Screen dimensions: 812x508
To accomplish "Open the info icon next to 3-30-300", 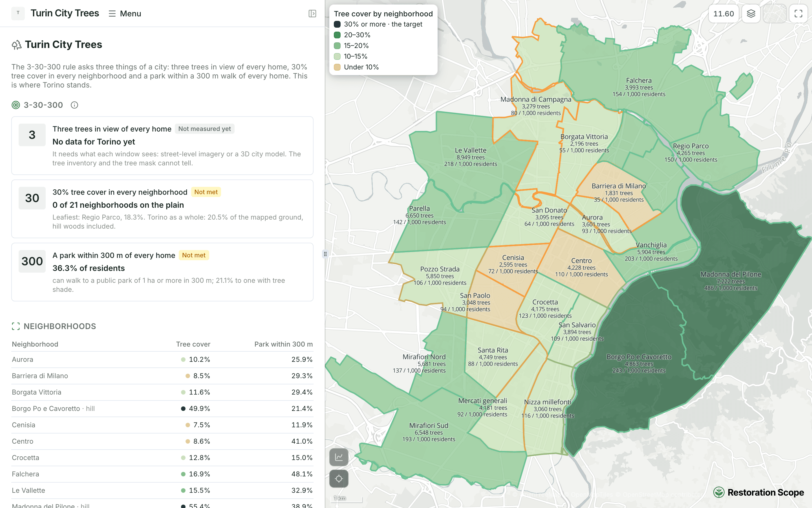I will [74, 105].
